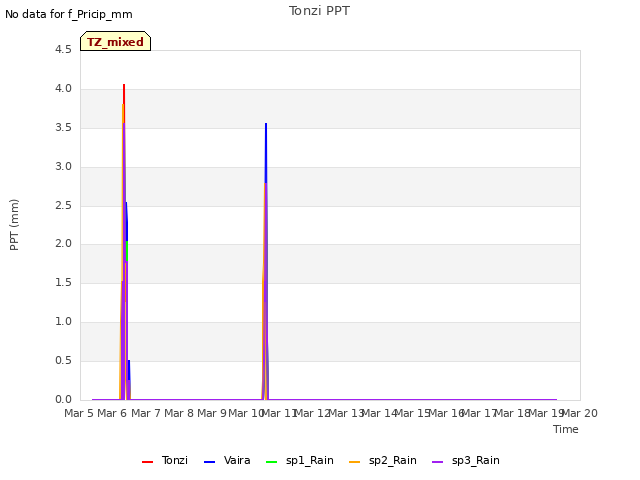Click the 1.0 y-axis tick label

[x=63, y=322]
